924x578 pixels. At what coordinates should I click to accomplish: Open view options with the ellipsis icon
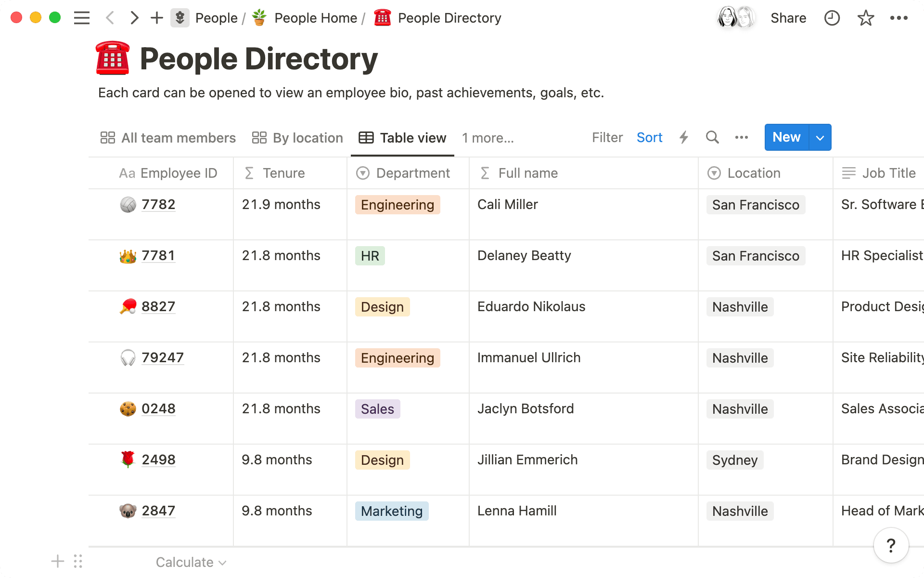(741, 137)
